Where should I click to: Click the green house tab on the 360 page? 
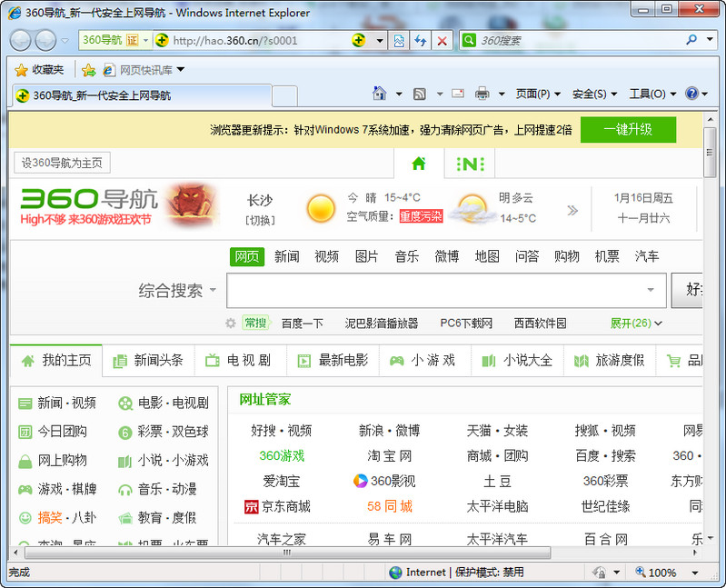click(x=418, y=164)
